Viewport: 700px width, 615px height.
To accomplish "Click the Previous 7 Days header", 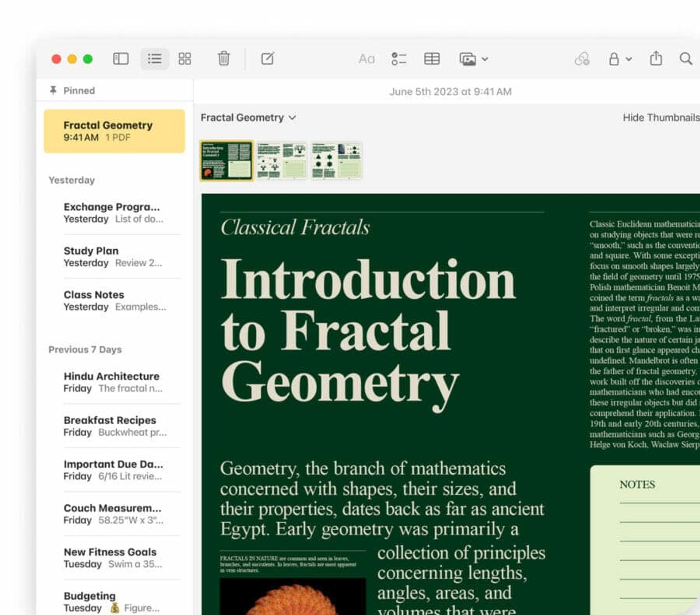I will pyautogui.click(x=85, y=350).
